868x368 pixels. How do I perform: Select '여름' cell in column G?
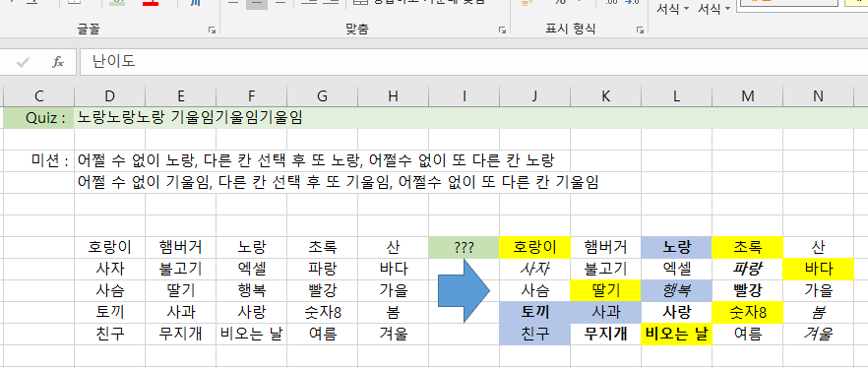point(322,334)
